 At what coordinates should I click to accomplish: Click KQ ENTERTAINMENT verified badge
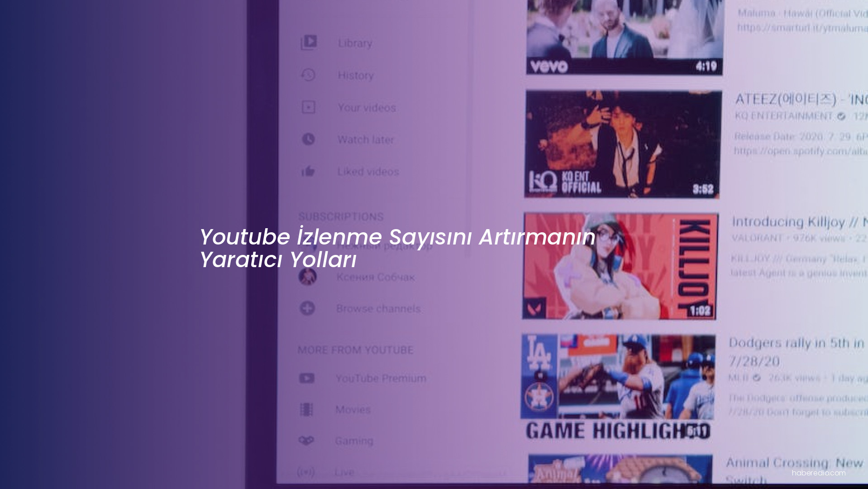coord(841,116)
